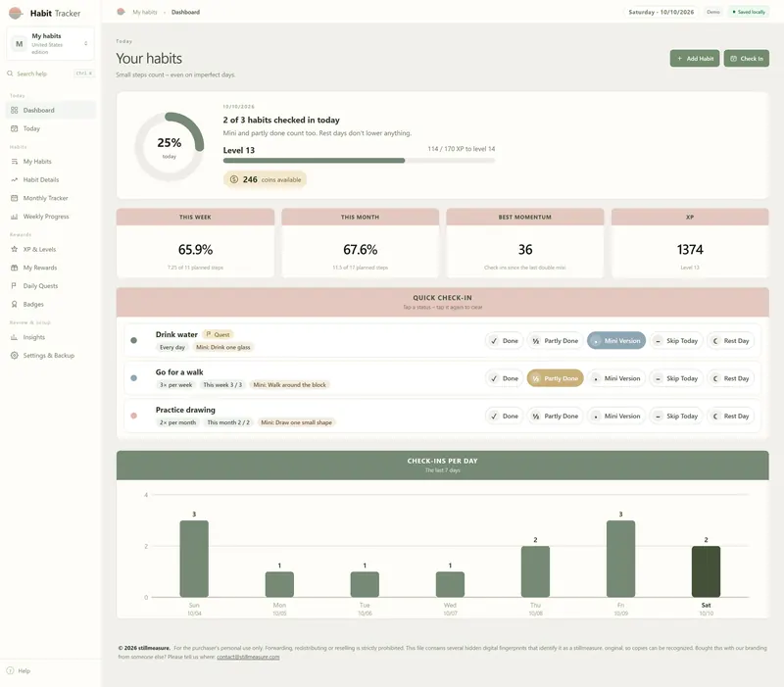The height and width of the screenshot is (687, 784).
Task: Clear Partly Done on Go for a walk
Action: point(555,378)
